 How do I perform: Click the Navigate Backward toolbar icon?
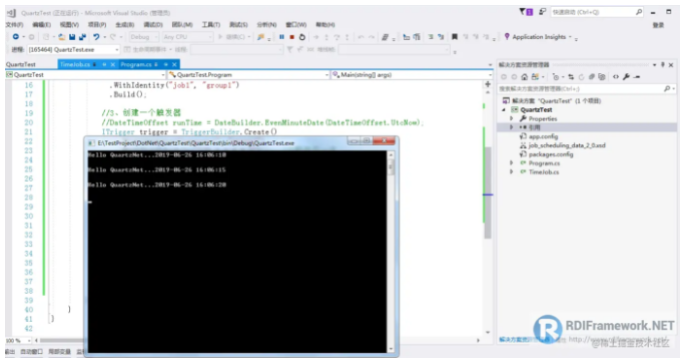tap(16, 37)
